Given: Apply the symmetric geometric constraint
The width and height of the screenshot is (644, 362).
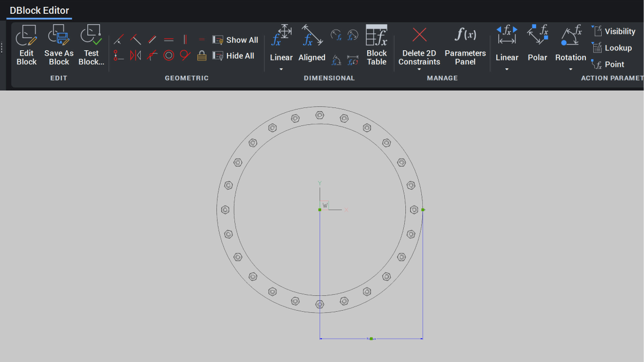Looking at the screenshot, I should (x=135, y=55).
